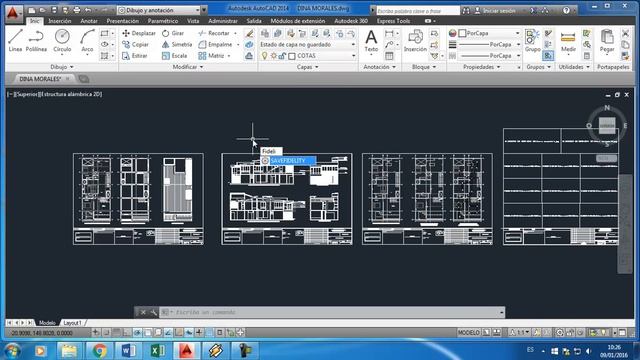The width and height of the screenshot is (640, 360).
Task: Activate the Girar rotate tool
Action: point(173,33)
